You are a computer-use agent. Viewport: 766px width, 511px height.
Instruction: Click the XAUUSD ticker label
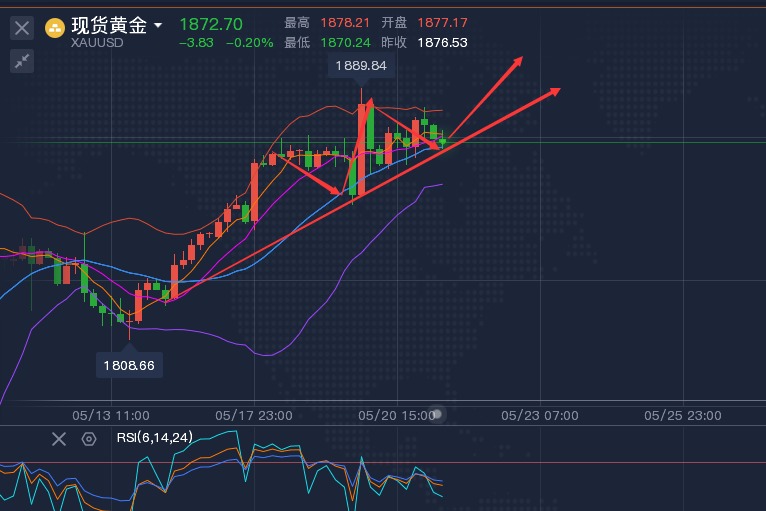tap(97, 44)
